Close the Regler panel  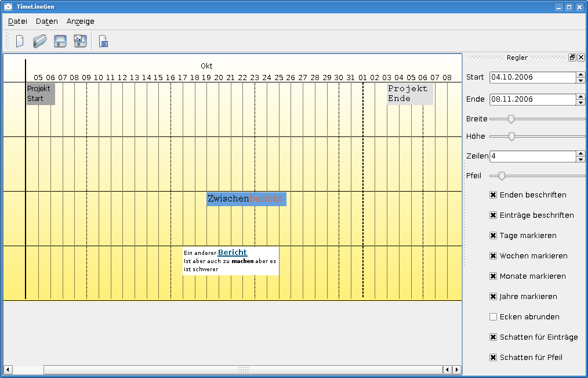[581, 57]
